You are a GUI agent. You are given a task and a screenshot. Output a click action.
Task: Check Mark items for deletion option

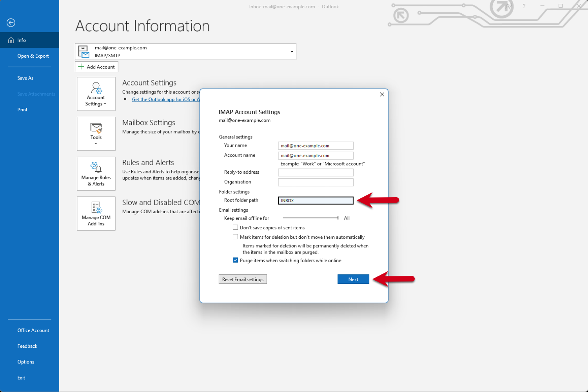coord(235,236)
